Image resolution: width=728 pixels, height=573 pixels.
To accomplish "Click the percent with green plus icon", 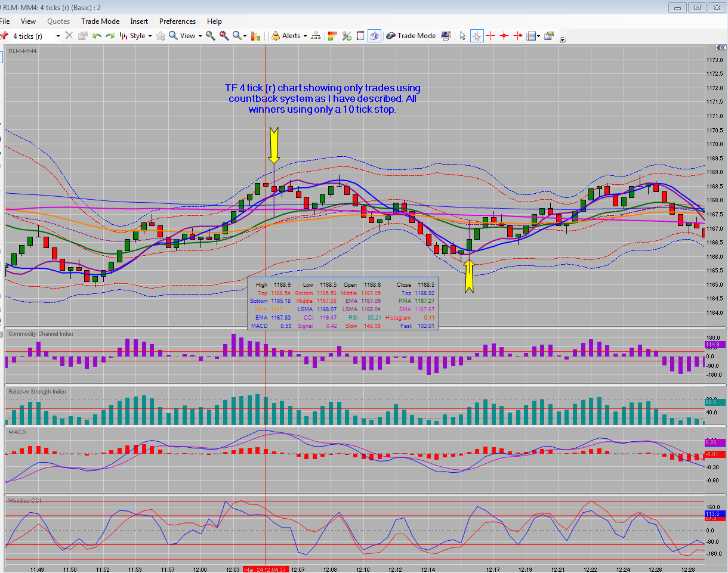I will [x=347, y=36].
